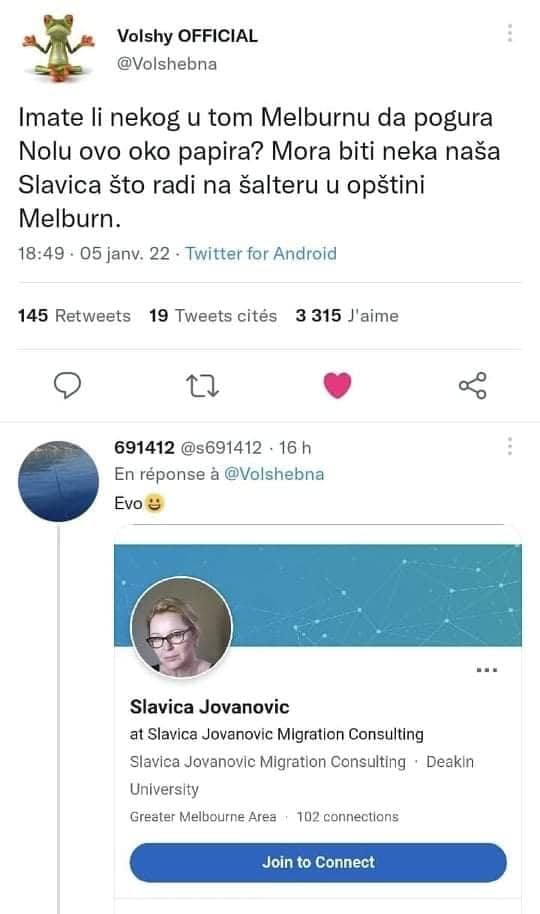Open three-dot menu on Volshy tweet
540x914 pixels.
510,33
